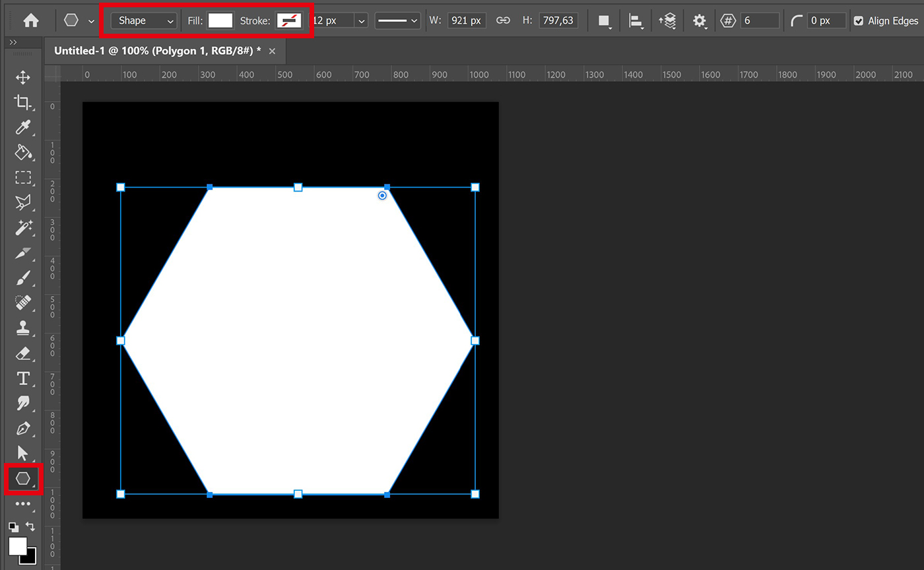Open the Fill color swatch picker

(x=220, y=20)
